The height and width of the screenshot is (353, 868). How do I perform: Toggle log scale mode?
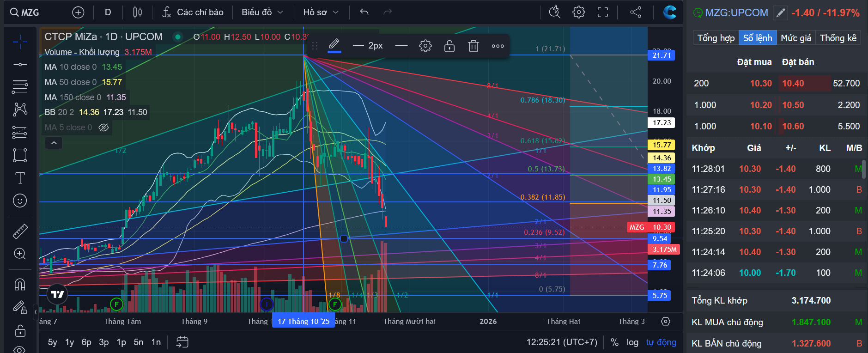tap(632, 342)
